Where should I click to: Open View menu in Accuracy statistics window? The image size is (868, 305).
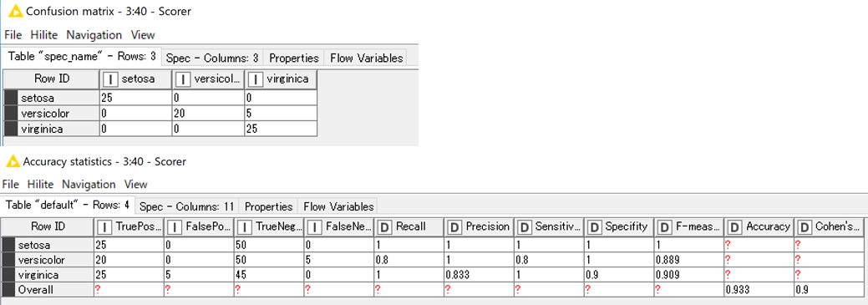[135, 185]
